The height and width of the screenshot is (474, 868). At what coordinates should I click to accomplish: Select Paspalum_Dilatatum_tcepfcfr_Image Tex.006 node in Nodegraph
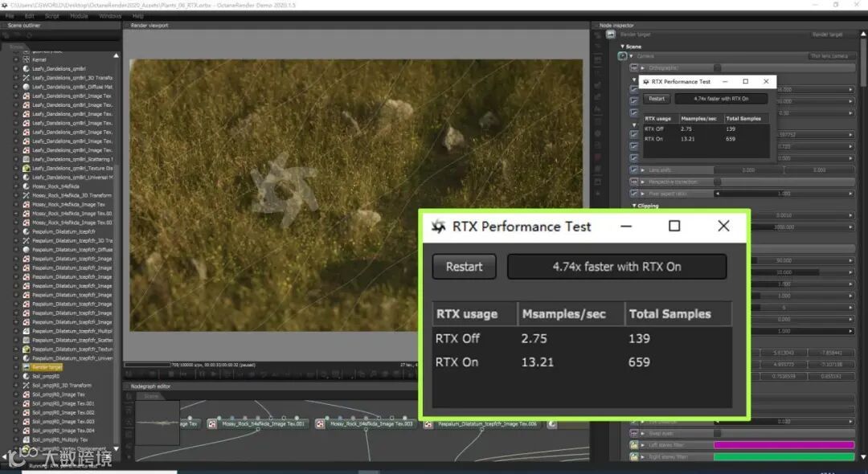481,423
